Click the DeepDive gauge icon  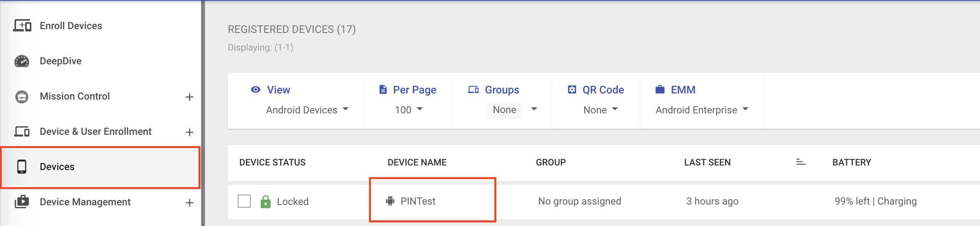coord(22,61)
